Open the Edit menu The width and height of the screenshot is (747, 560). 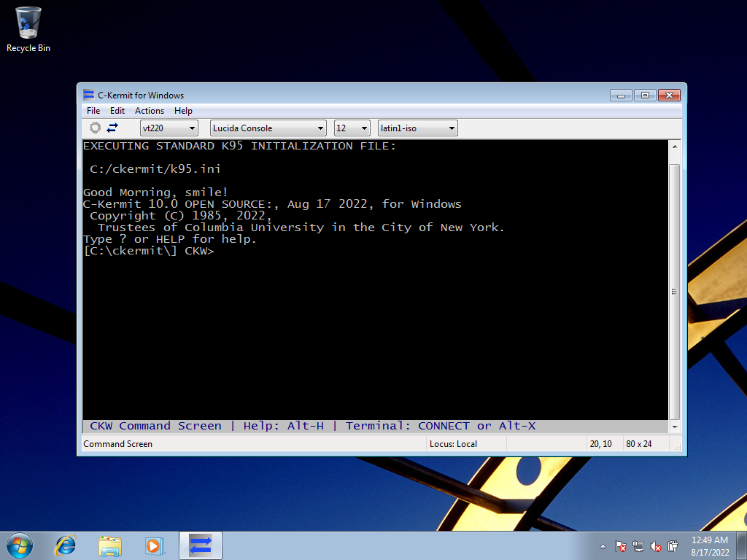[x=117, y=111]
